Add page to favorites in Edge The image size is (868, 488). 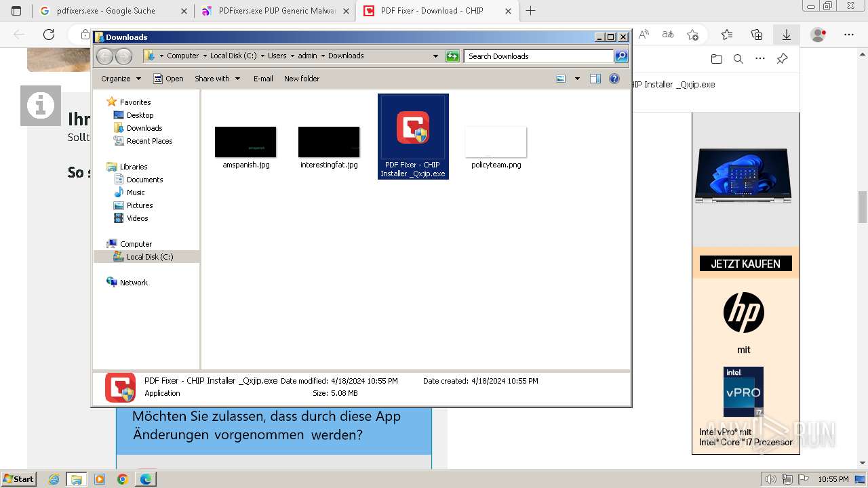pos(692,35)
